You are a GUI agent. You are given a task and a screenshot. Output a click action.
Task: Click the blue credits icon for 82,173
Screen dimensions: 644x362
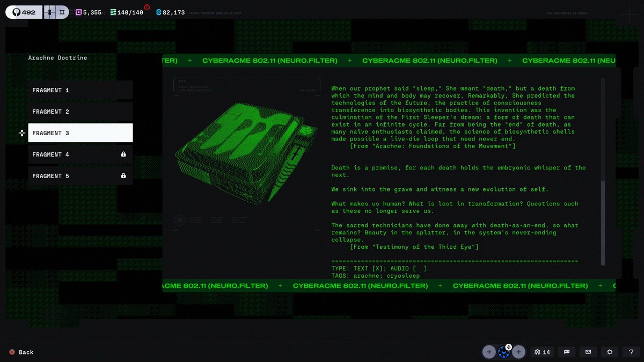click(159, 12)
